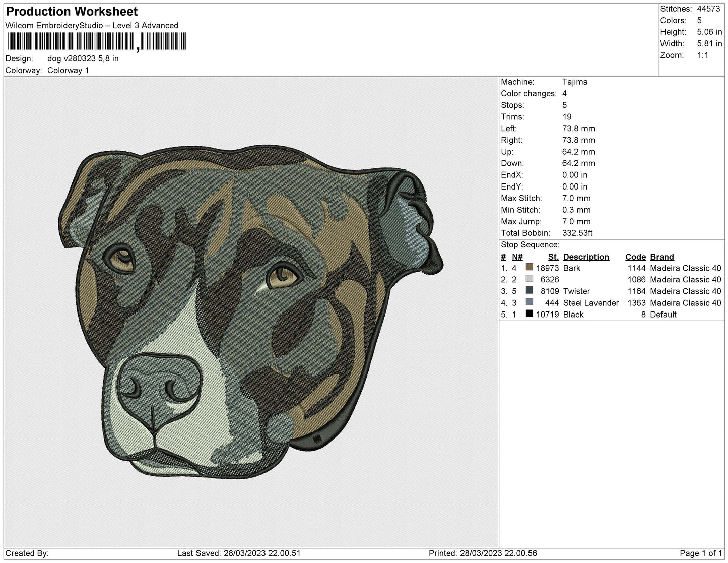Click the Steel Lavender color swatch

[x=529, y=302]
